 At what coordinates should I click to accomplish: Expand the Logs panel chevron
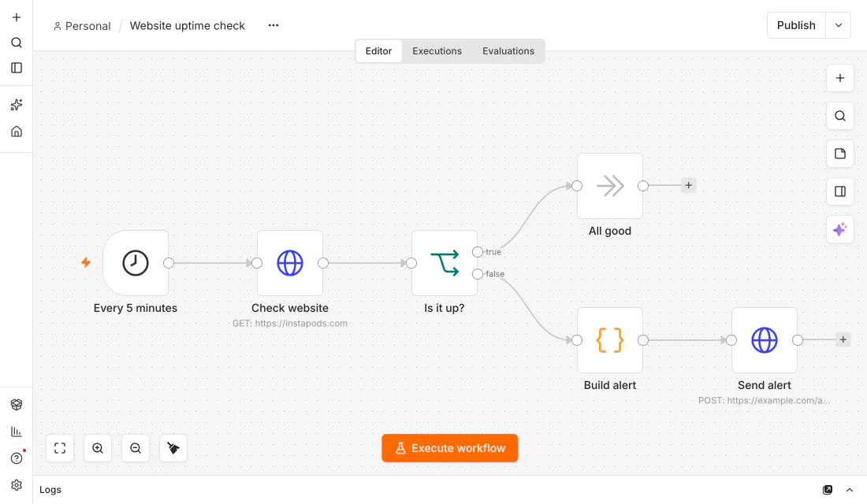point(850,490)
